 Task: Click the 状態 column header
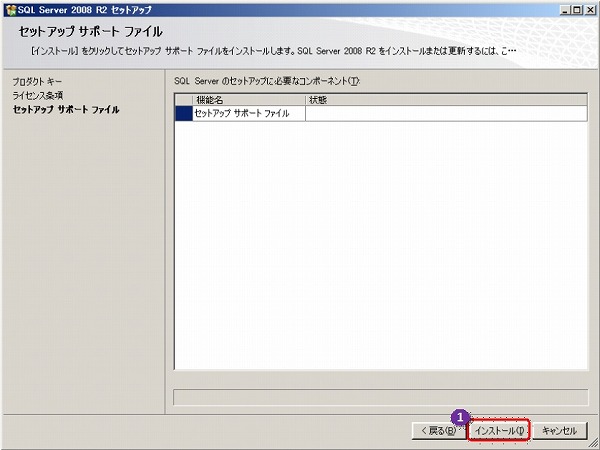446,100
